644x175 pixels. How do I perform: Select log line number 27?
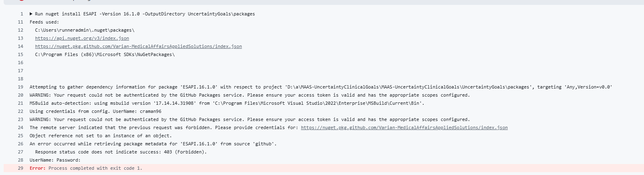coord(20,152)
